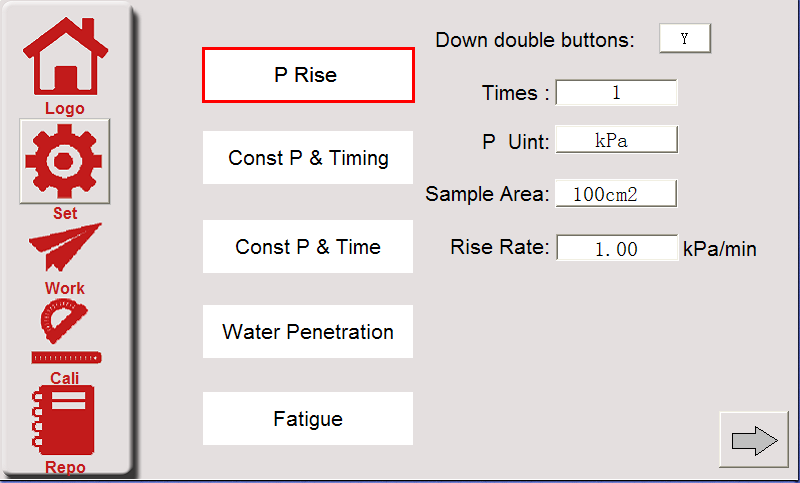Screen dimensions: 800x483
Task: Click the Set label in sidebar
Action: [65, 213]
